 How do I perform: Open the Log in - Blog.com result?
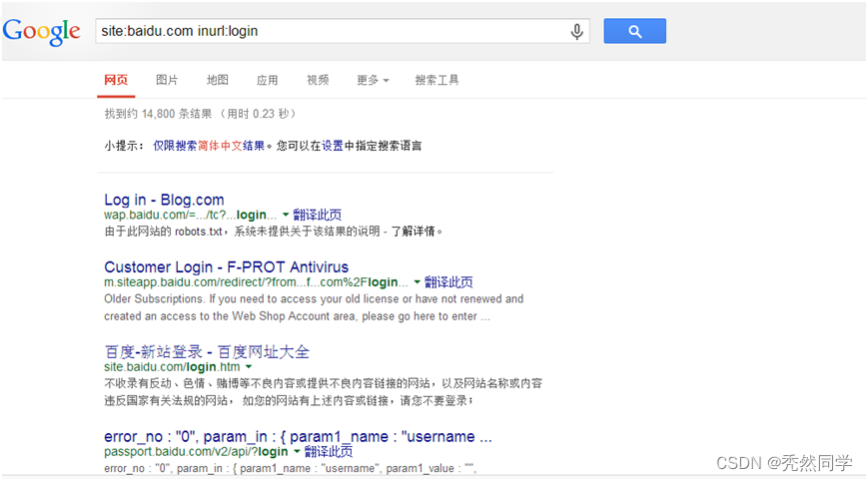164,200
